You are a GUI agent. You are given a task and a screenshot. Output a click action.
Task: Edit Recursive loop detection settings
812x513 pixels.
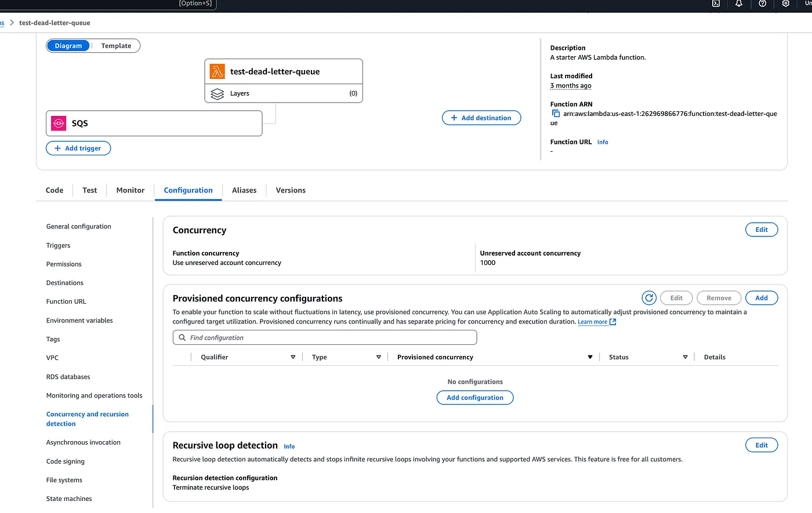(x=762, y=445)
